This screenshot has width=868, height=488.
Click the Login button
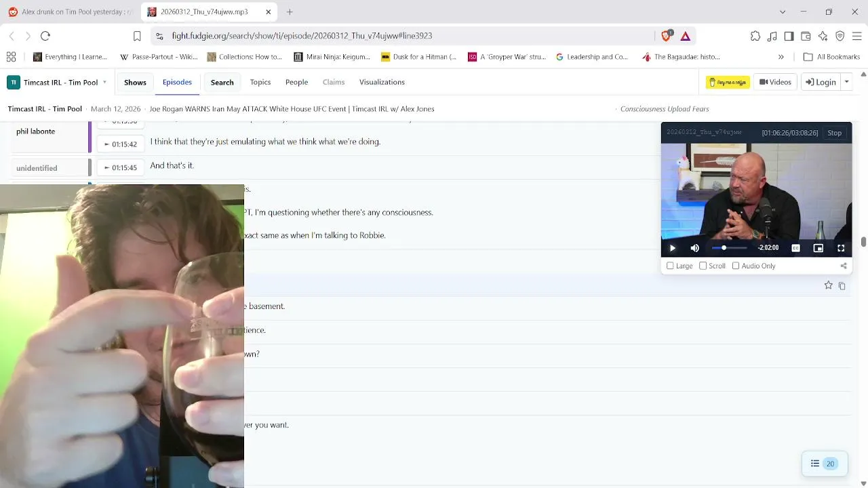[821, 82]
